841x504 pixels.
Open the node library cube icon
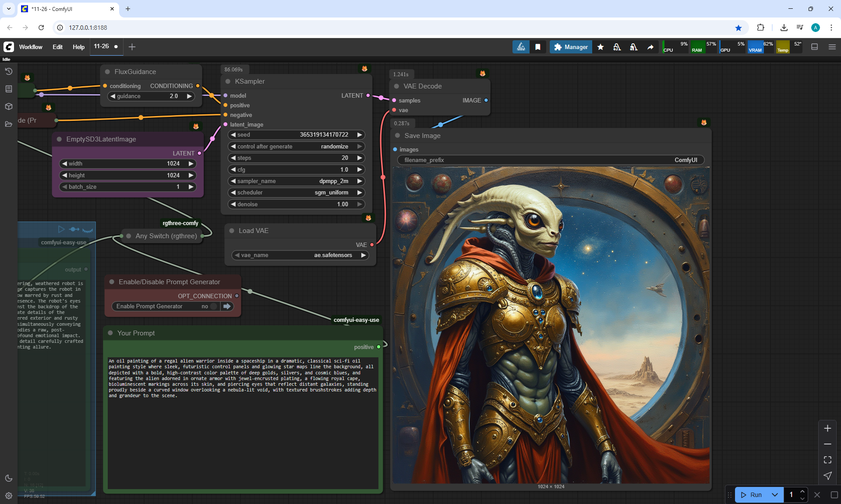pyautogui.click(x=8, y=106)
